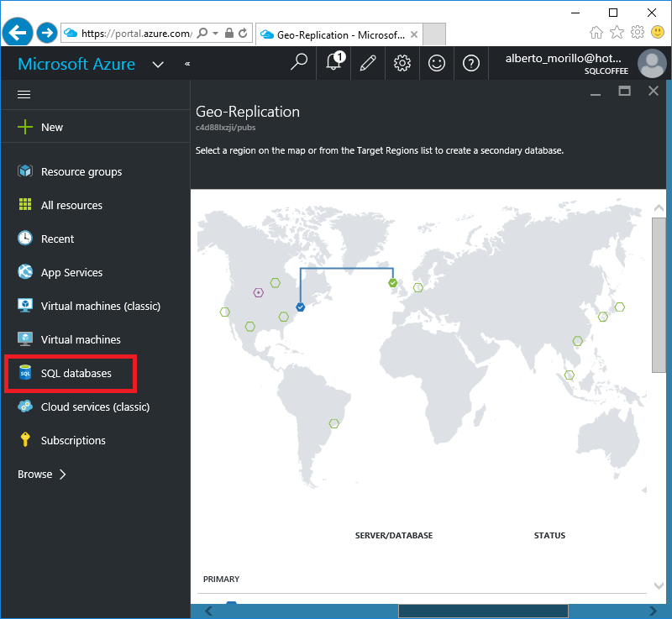Select the Geo-Replication browser tab
Viewport: 672px width, 619px height.
click(339, 34)
